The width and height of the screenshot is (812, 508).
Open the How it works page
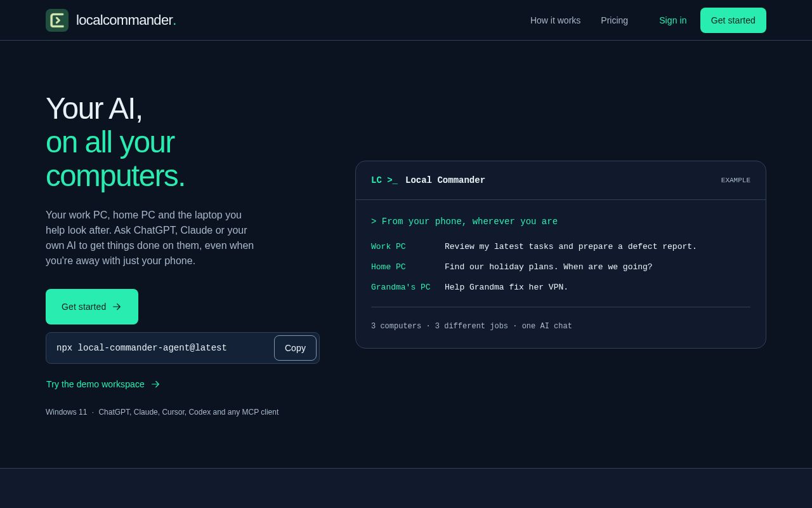pyautogui.click(x=555, y=20)
